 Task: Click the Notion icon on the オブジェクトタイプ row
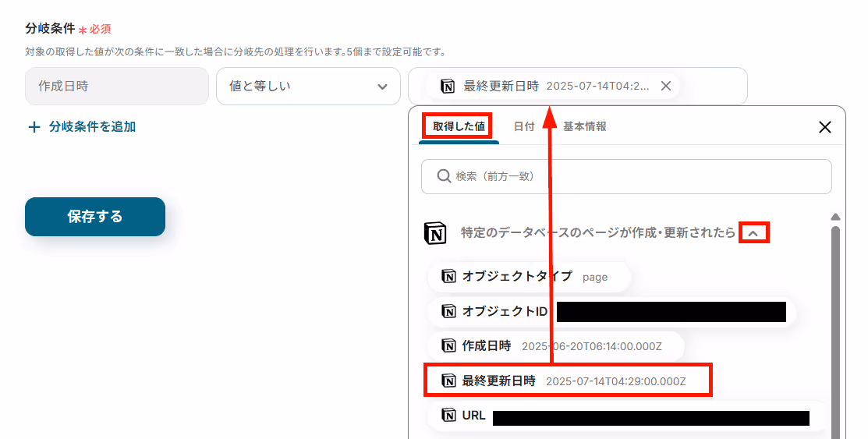click(x=448, y=276)
